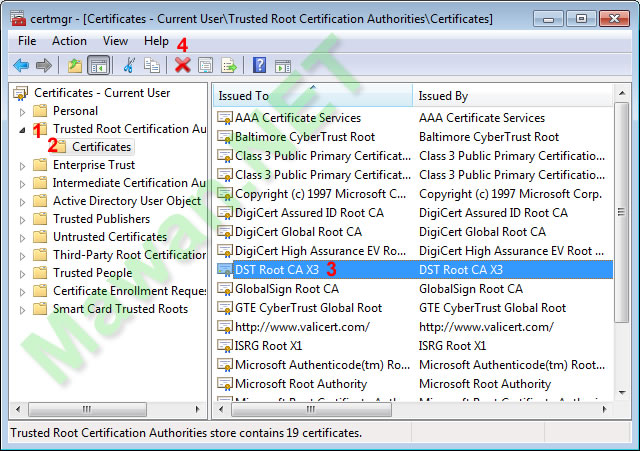Click vertical scrollbar down arrow in list
Screen dimensions: 640x451
pos(622,393)
